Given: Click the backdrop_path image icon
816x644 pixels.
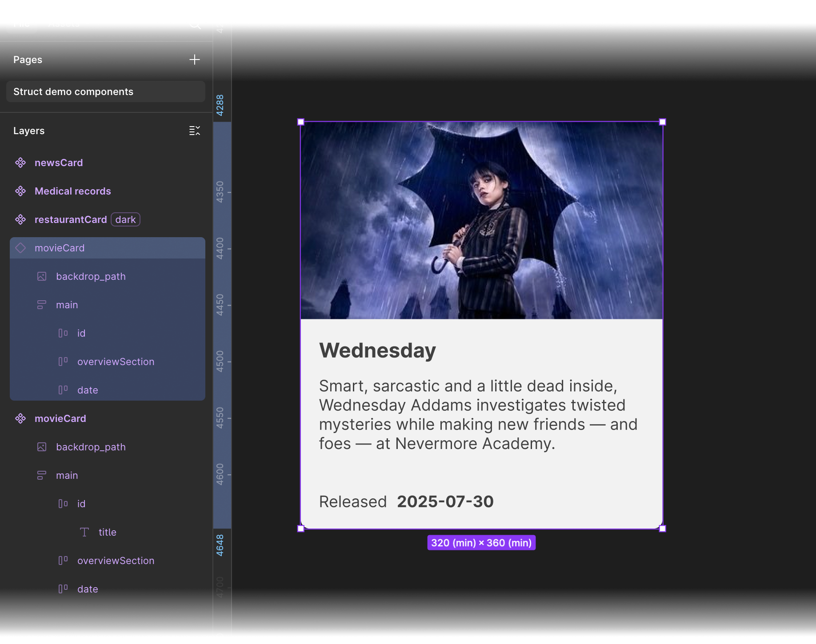Looking at the screenshot, I should pyautogui.click(x=41, y=276).
